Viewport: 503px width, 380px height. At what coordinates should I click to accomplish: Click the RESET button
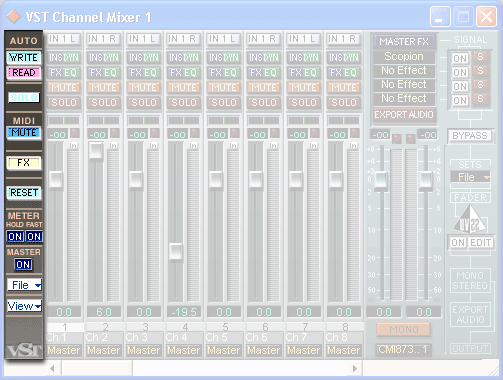click(24, 192)
